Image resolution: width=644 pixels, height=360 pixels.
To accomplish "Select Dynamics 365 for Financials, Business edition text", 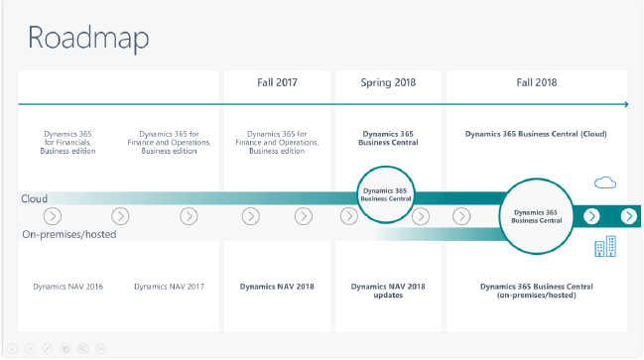I will point(67,143).
